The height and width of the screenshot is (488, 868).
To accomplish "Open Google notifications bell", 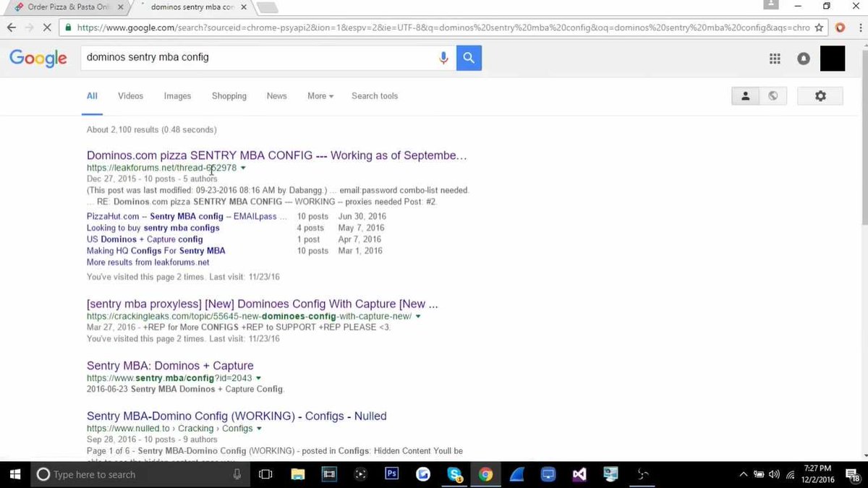I will [804, 59].
